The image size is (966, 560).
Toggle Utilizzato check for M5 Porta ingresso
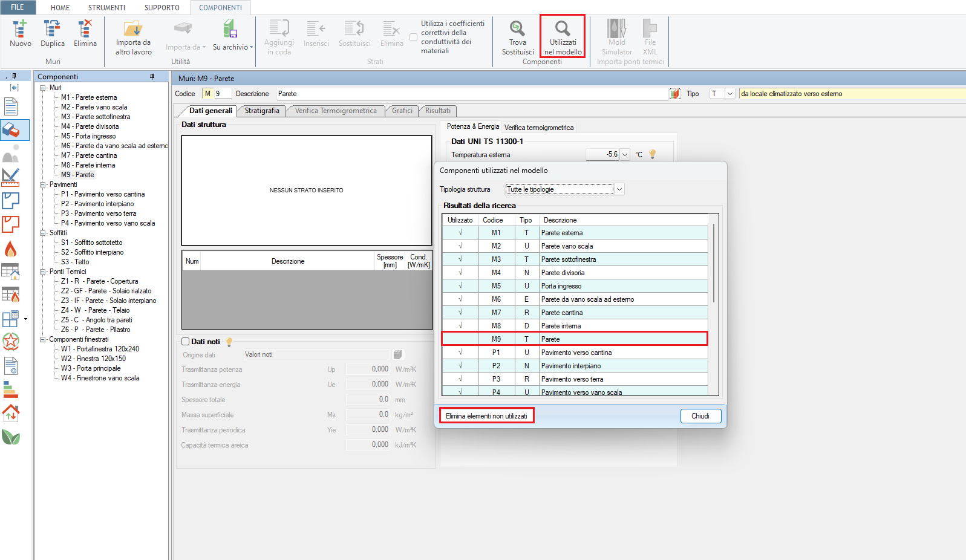(x=460, y=286)
